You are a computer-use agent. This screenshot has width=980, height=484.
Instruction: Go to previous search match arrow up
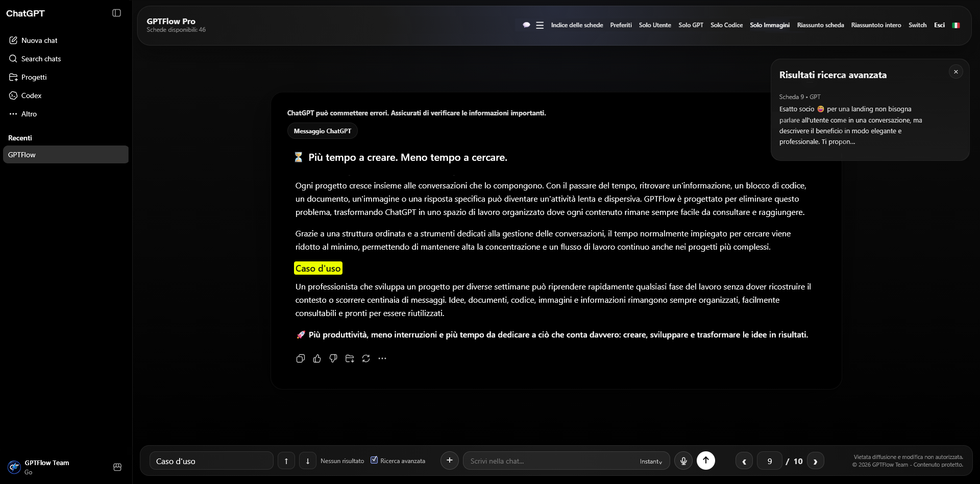(x=286, y=461)
